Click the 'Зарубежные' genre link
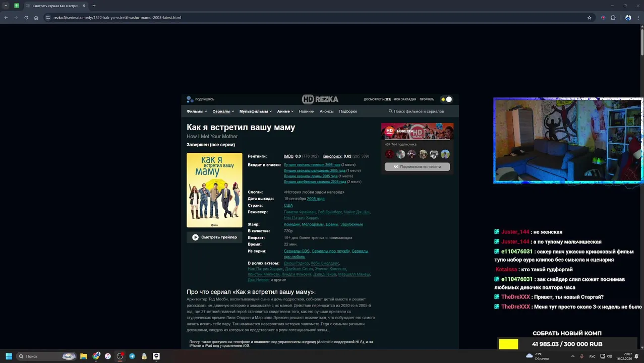The width and height of the screenshot is (644, 363). click(352, 224)
